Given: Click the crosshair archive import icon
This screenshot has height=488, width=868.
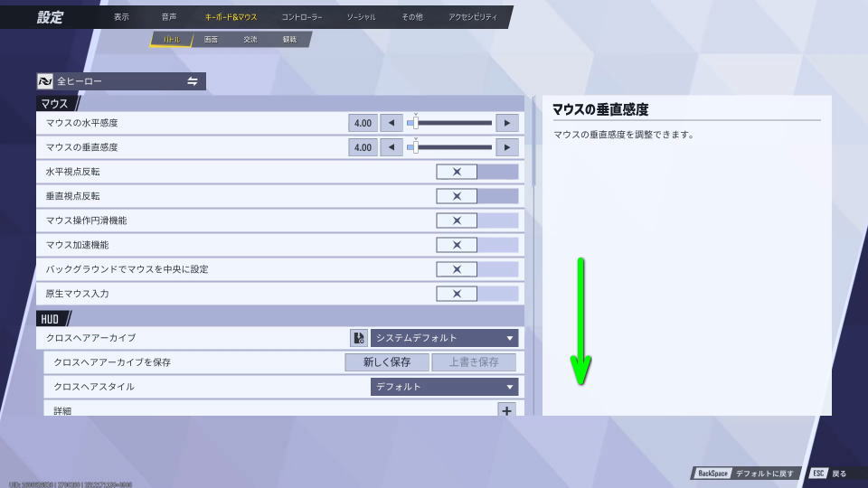Looking at the screenshot, I should pyautogui.click(x=358, y=338).
